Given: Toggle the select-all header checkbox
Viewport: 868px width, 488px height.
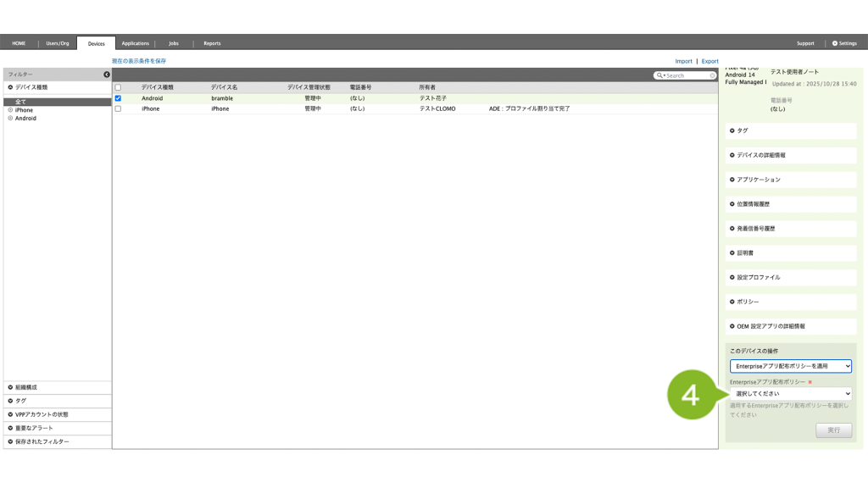Looking at the screenshot, I should pos(118,87).
